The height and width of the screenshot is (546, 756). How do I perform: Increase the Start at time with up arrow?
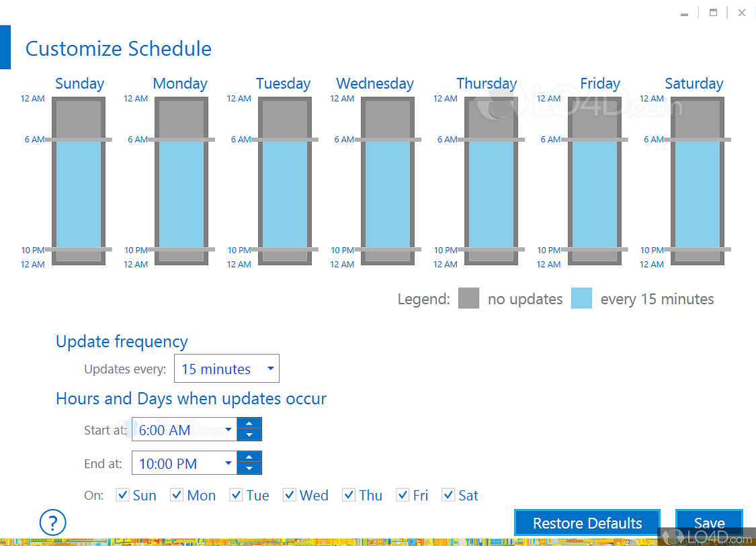point(249,423)
